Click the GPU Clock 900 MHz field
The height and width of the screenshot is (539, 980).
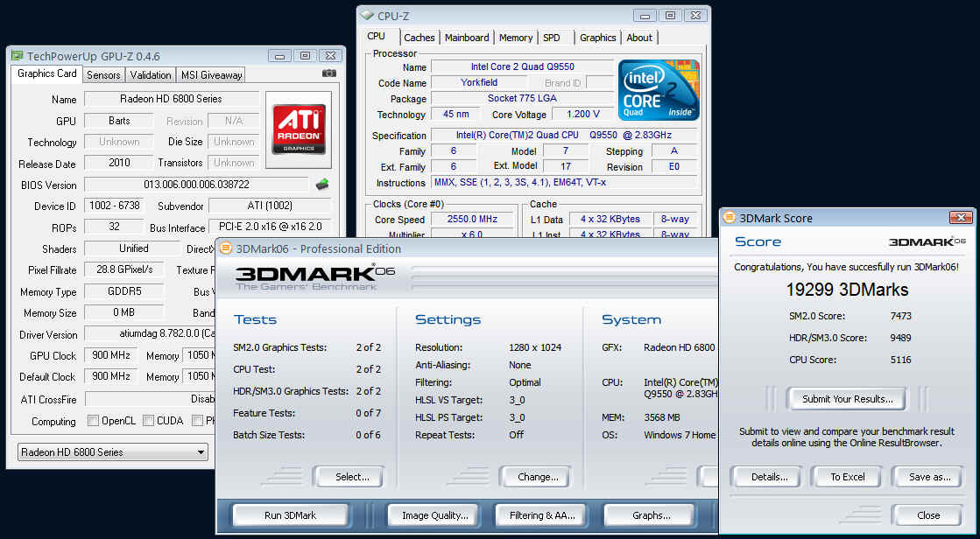[110, 355]
